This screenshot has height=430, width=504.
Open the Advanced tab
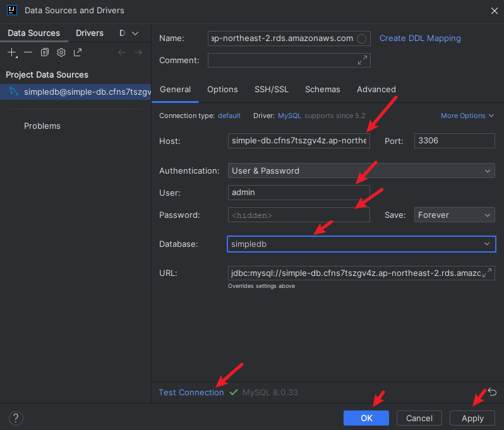pos(376,89)
